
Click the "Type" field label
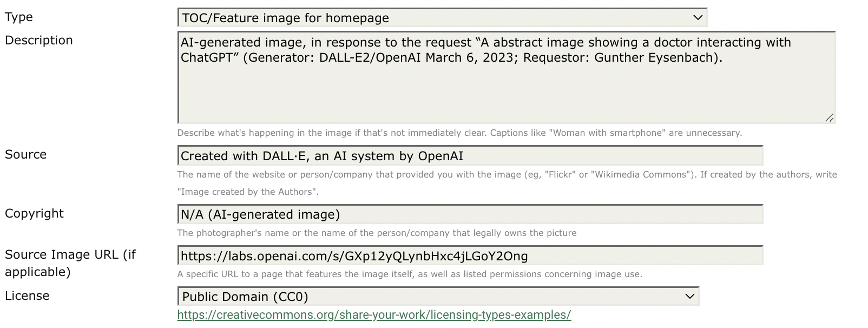19,17
